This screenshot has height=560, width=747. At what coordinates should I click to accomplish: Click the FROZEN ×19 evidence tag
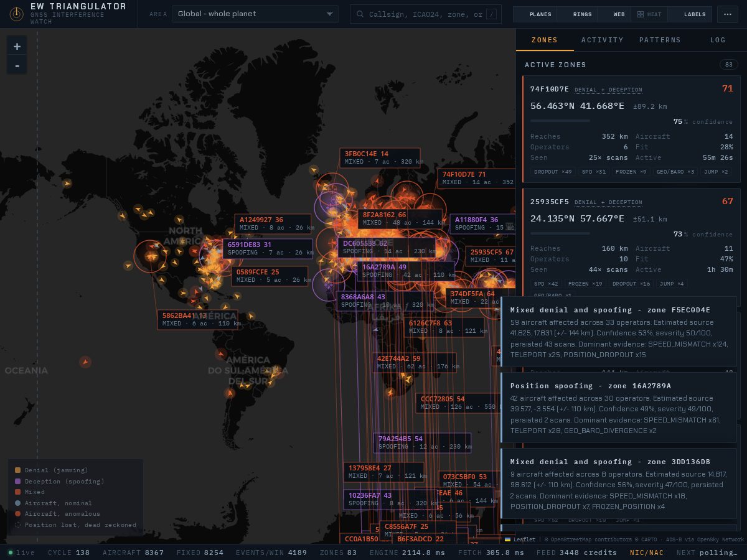tap(585, 284)
